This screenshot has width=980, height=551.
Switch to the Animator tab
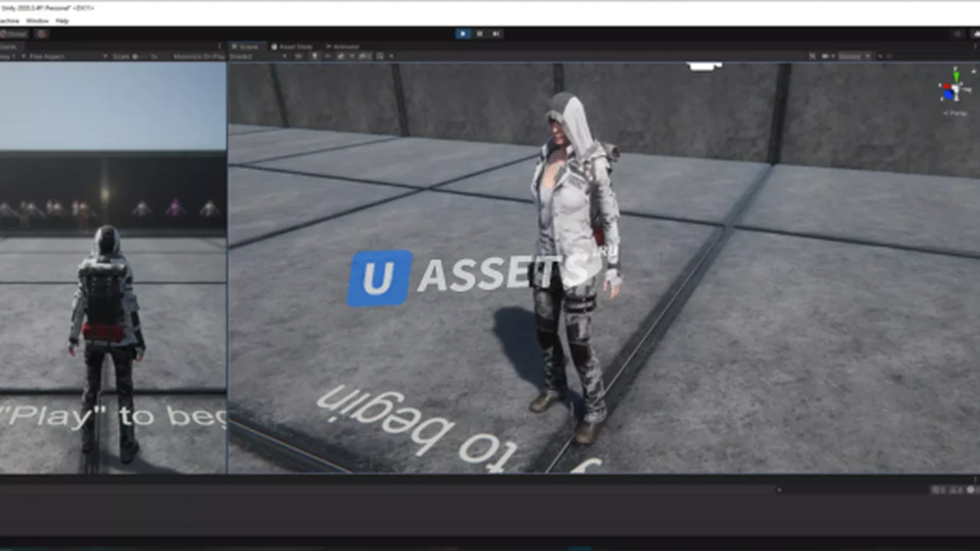(x=342, y=47)
